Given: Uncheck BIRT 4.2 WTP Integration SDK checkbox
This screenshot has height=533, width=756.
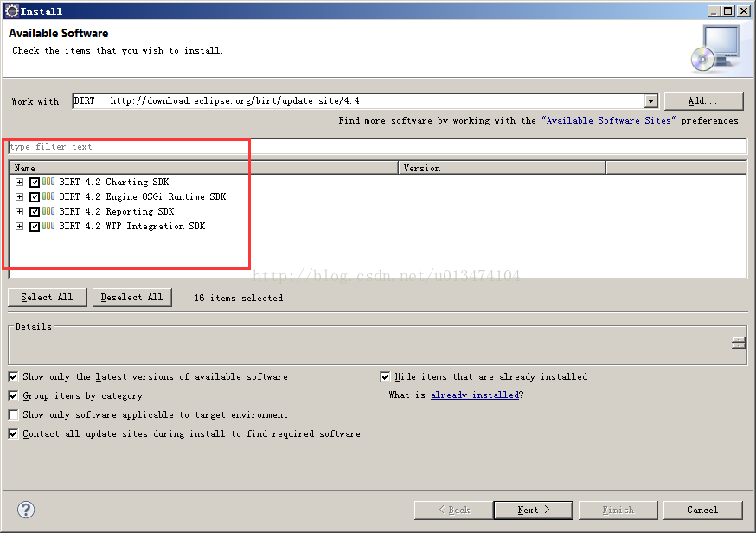Looking at the screenshot, I should [x=35, y=226].
